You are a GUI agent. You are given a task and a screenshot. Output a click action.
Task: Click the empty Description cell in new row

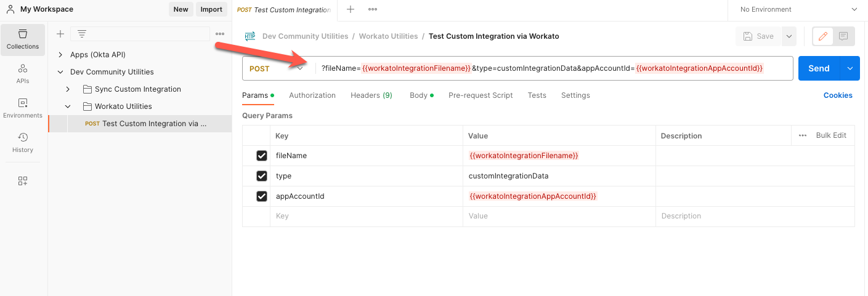point(755,216)
